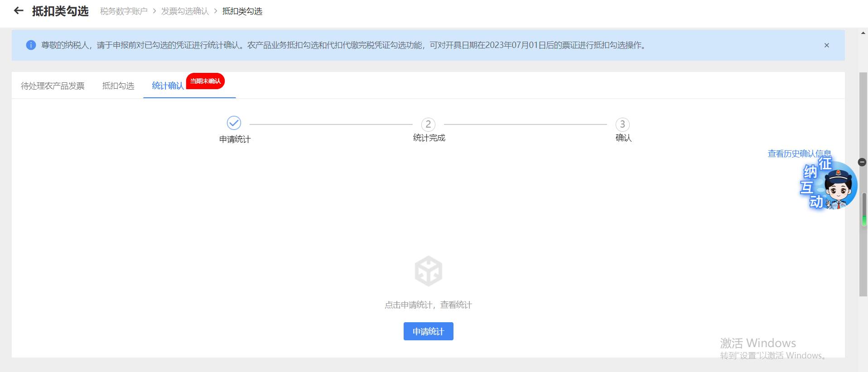Image resolution: width=868 pixels, height=372 pixels.
Task: Dismiss the taxpayer notice banner
Action: (826, 45)
